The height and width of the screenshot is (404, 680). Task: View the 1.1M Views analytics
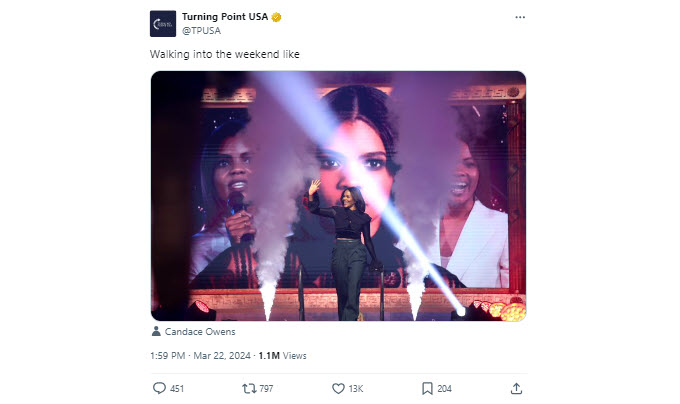click(x=282, y=355)
